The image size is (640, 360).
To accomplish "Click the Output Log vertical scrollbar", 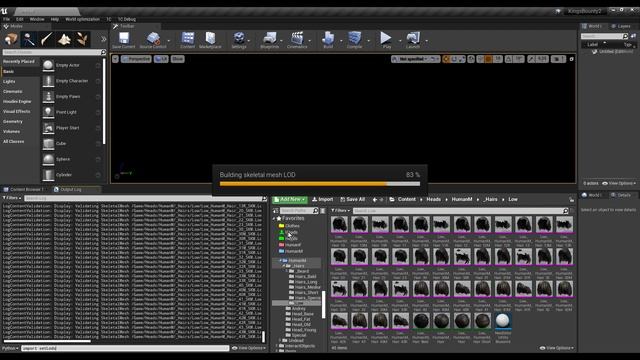I will 264,337.
